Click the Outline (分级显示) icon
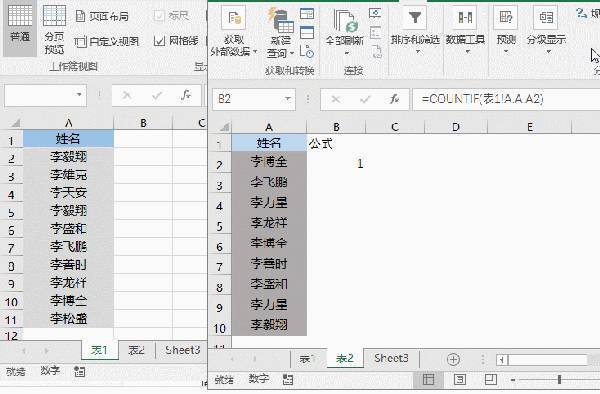This screenshot has height=394, width=600. pyautogui.click(x=546, y=18)
